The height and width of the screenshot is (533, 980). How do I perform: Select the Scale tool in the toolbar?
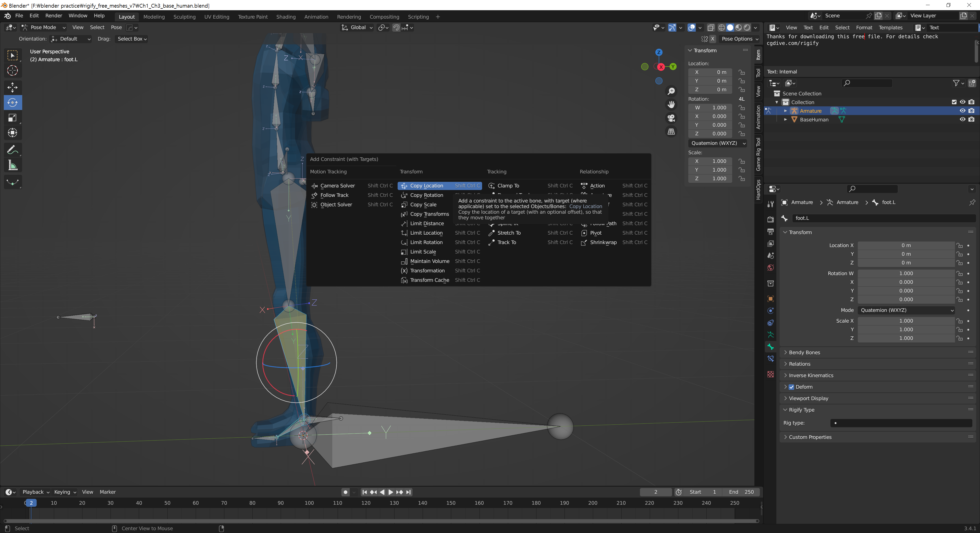12,118
